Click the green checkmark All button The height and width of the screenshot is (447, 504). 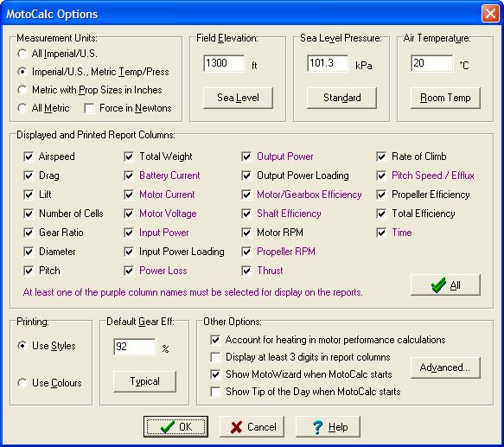pyautogui.click(x=445, y=285)
